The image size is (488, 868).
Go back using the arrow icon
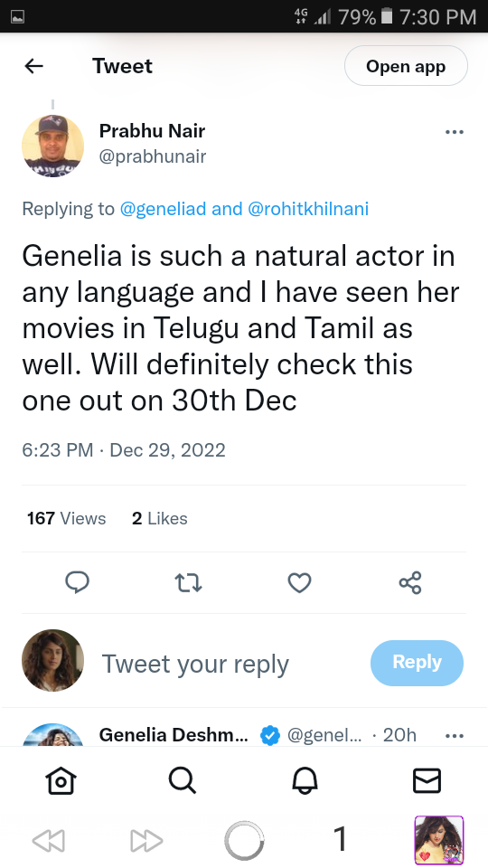(33, 66)
